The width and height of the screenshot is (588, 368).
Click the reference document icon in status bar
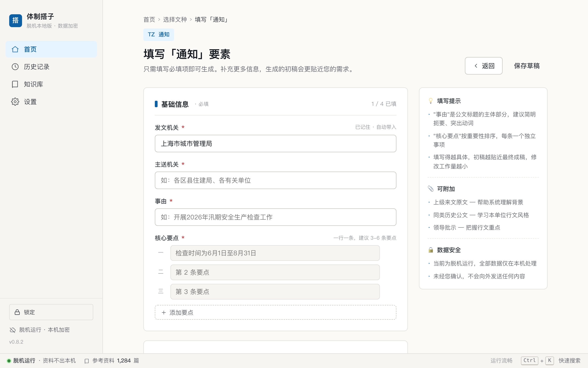pyautogui.click(x=87, y=361)
